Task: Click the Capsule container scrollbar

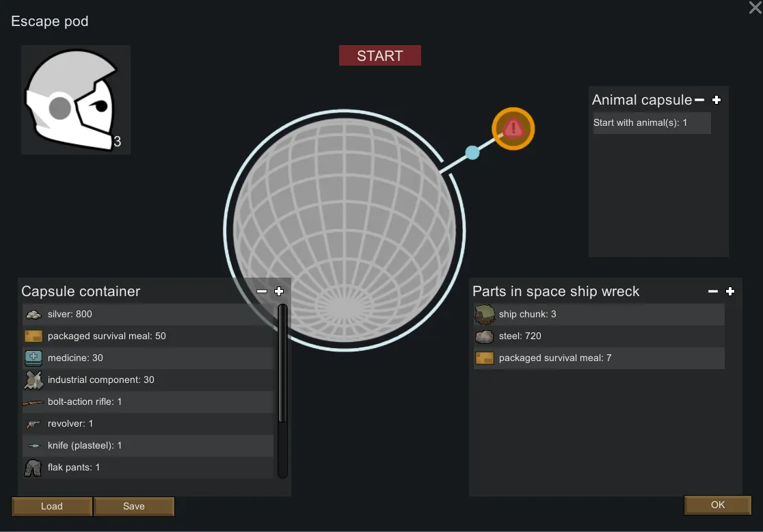Action: point(282,366)
